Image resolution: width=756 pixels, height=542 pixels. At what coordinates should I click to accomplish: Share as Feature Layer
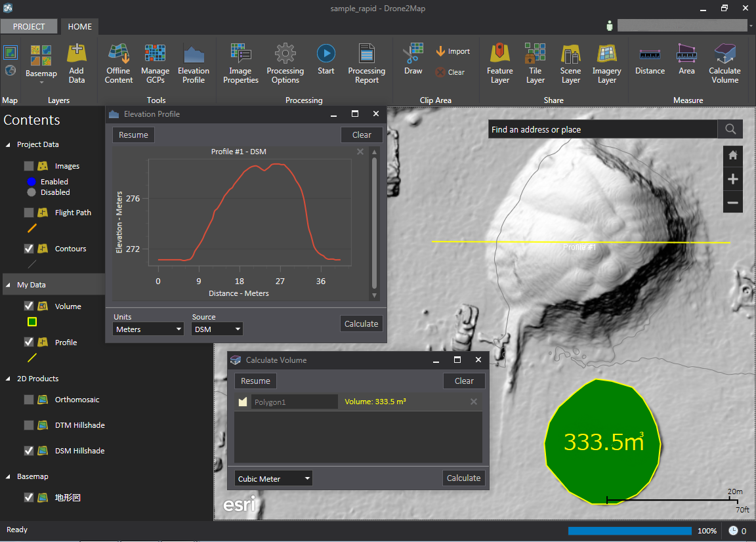[500, 64]
